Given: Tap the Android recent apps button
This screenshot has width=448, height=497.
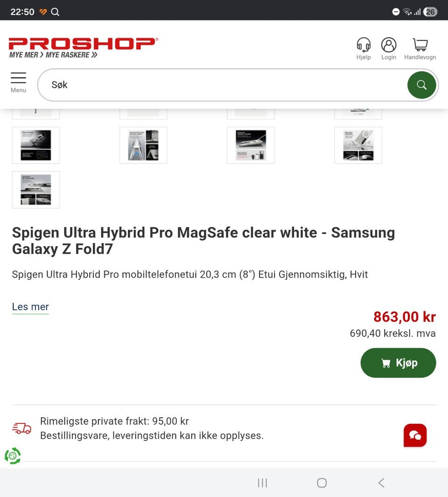Looking at the screenshot, I should click(263, 483).
